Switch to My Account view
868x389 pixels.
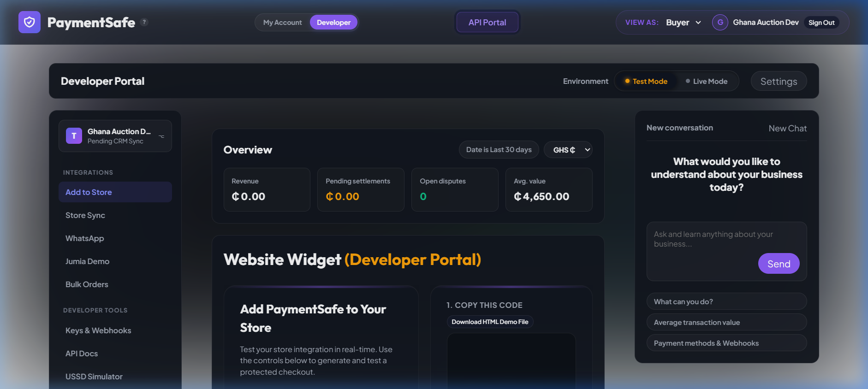point(282,22)
